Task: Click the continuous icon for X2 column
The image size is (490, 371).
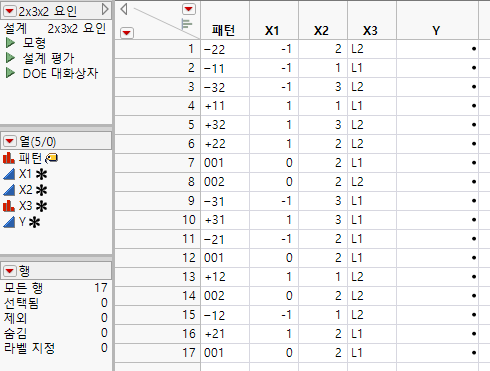Action: pos(9,190)
